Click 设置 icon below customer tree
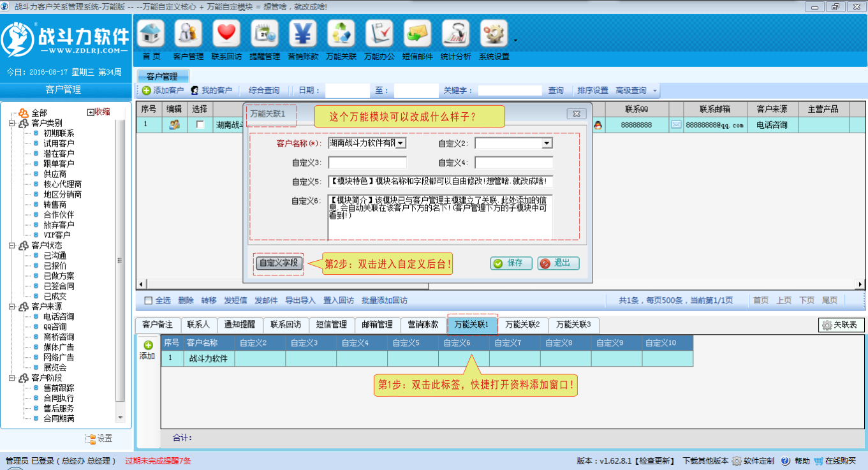 (x=90, y=439)
